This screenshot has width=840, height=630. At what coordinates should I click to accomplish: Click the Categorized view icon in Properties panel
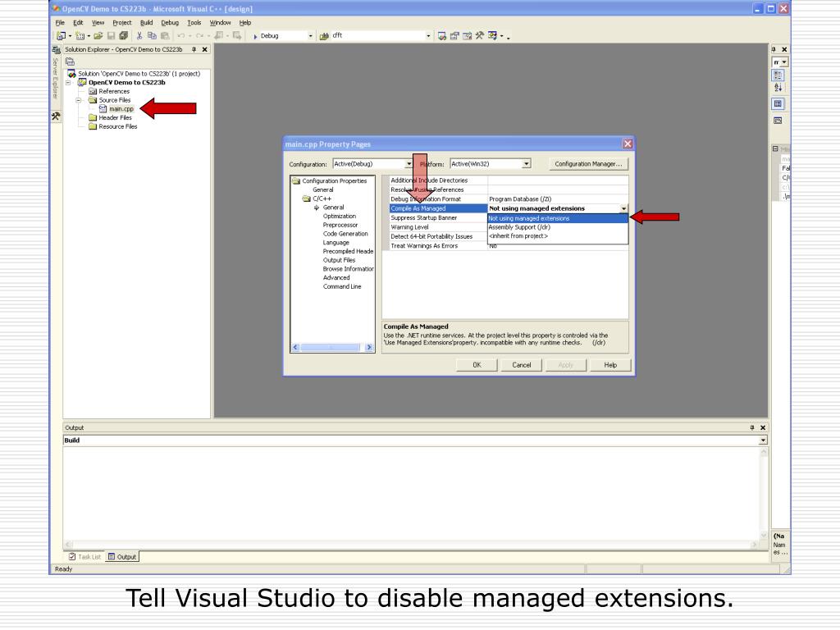[x=778, y=75]
